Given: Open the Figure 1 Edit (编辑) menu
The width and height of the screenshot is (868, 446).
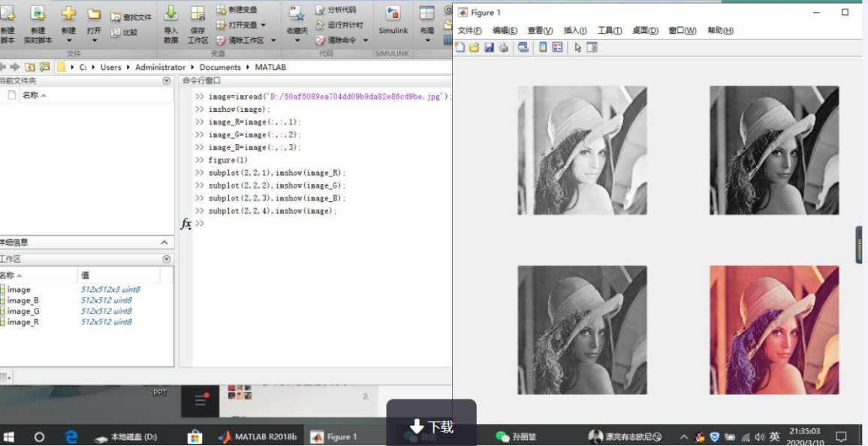Looking at the screenshot, I should tap(505, 31).
